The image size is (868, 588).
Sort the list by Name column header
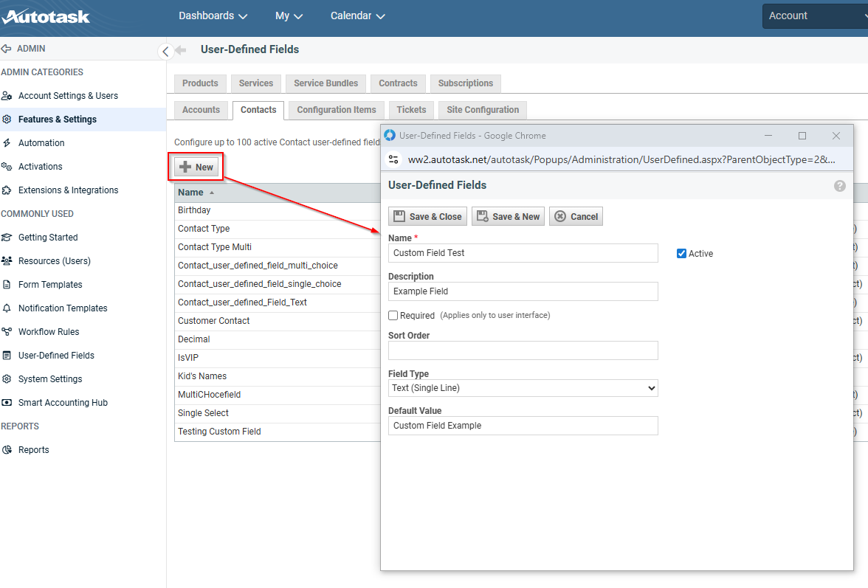(191, 193)
